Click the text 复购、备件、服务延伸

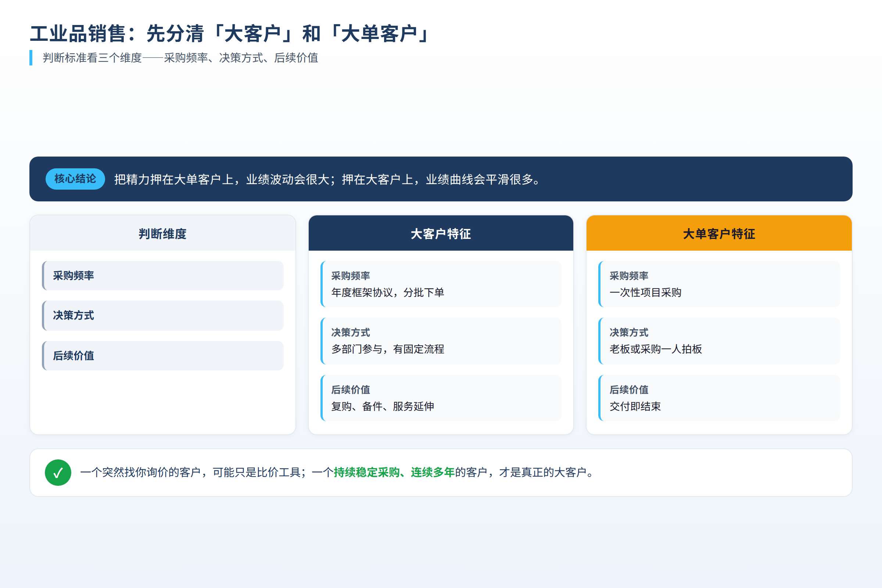pyautogui.click(x=383, y=406)
